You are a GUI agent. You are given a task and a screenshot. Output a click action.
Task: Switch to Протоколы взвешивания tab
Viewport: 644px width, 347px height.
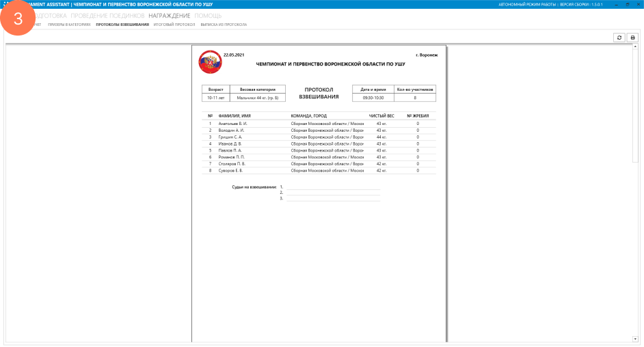(122, 25)
